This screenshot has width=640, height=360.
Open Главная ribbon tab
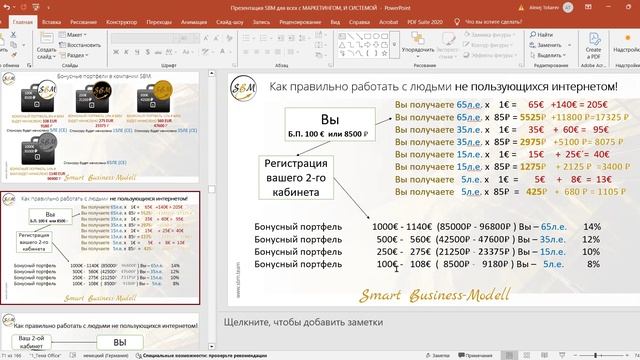(23, 22)
